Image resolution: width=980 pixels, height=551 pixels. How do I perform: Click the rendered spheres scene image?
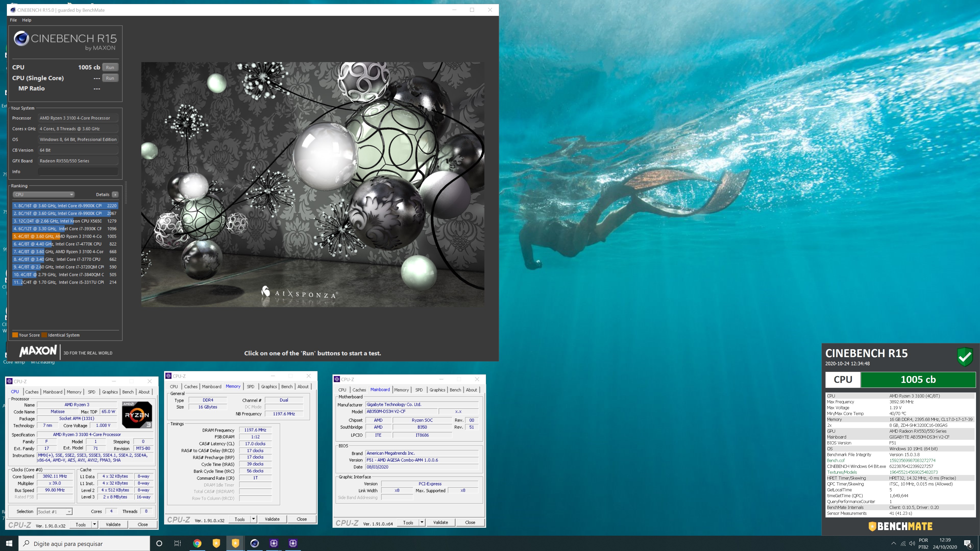tap(313, 184)
